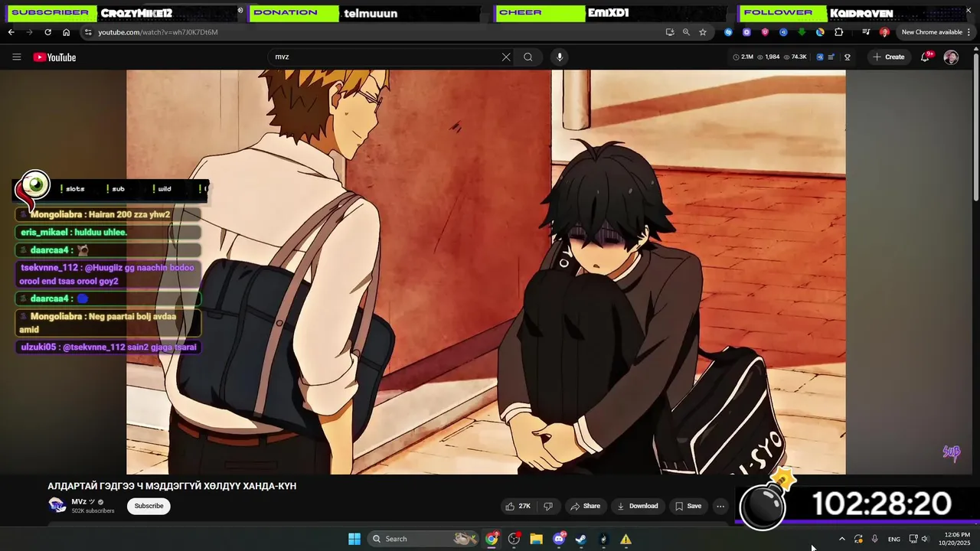Open Discord from the taskbar
Screen dimensions: 980x551
[559, 539]
